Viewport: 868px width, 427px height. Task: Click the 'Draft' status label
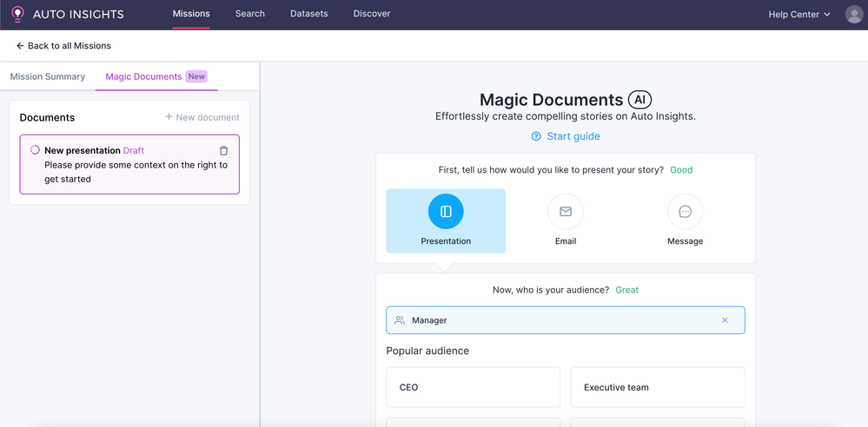pos(134,150)
